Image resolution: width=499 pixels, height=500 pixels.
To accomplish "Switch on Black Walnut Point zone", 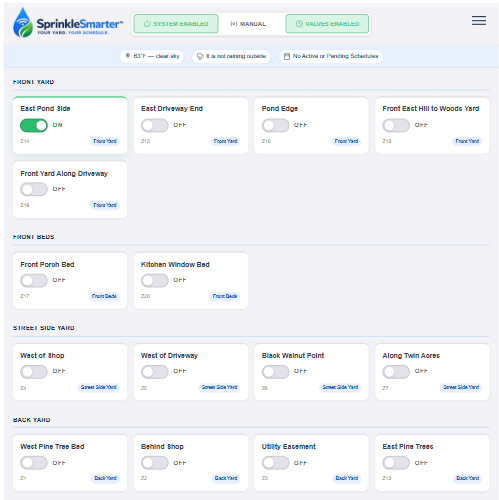I will 275,372.
